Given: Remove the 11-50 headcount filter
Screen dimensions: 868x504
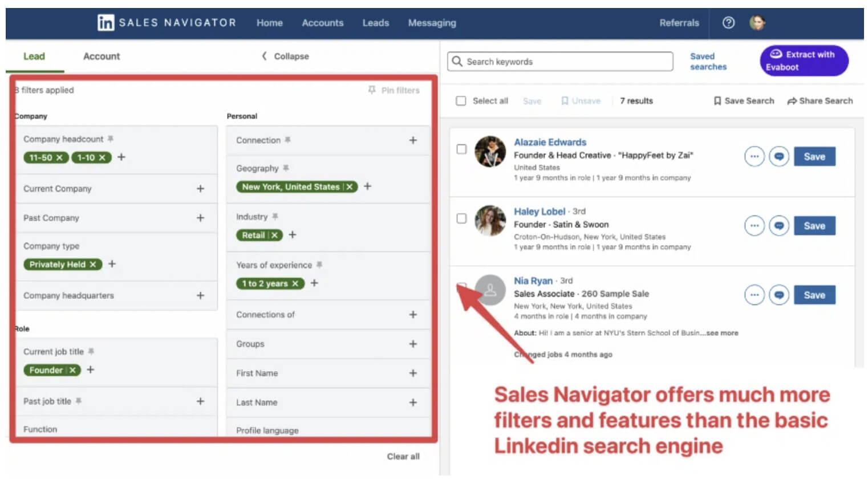Looking at the screenshot, I should (x=59, y=158).
